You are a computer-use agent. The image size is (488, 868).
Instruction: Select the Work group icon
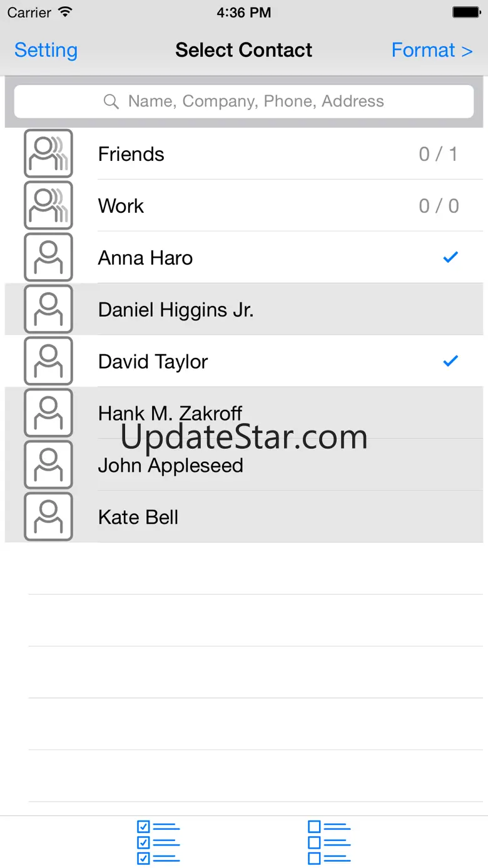(48, 205)
